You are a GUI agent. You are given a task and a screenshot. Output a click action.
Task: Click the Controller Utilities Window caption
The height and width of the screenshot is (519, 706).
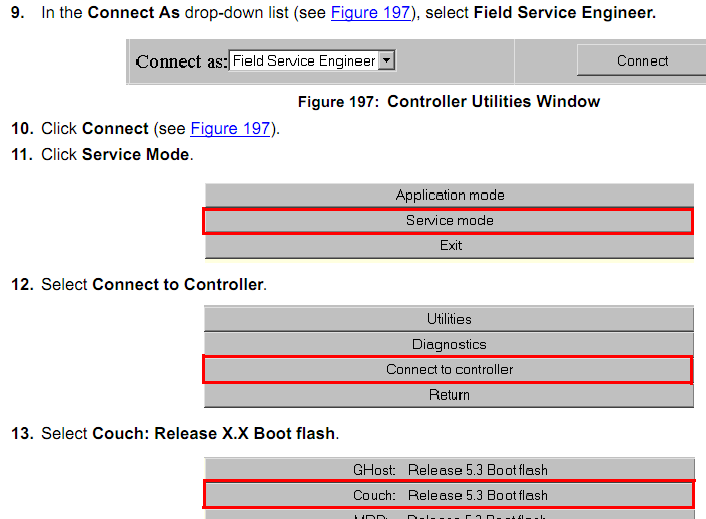(449, 101)
